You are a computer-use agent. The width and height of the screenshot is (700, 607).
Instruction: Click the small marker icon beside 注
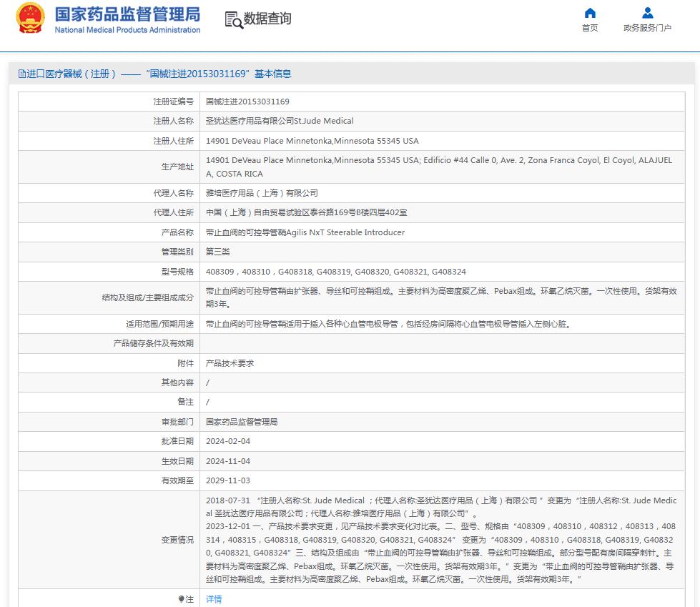[x=182, y=599]
